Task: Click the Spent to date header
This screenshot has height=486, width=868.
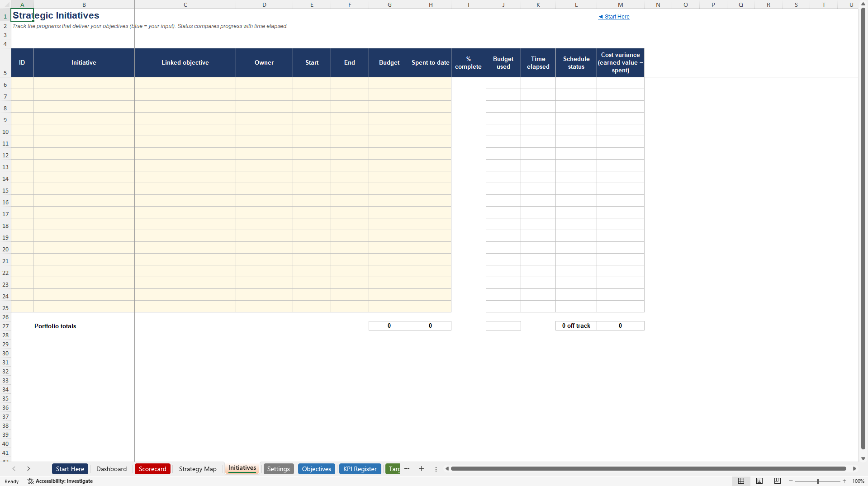Action: coord(431,63)
